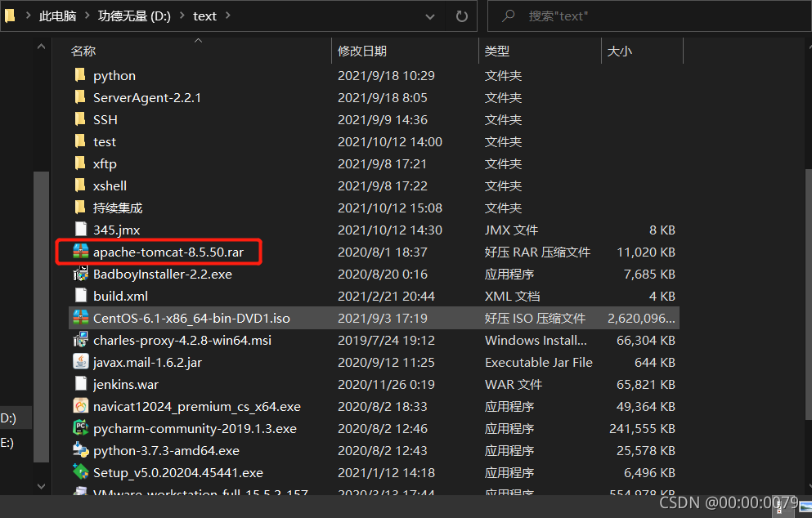Click the navicat12024 premium exe icon
This screenshot has width=812, height=518.
[81, 406]
